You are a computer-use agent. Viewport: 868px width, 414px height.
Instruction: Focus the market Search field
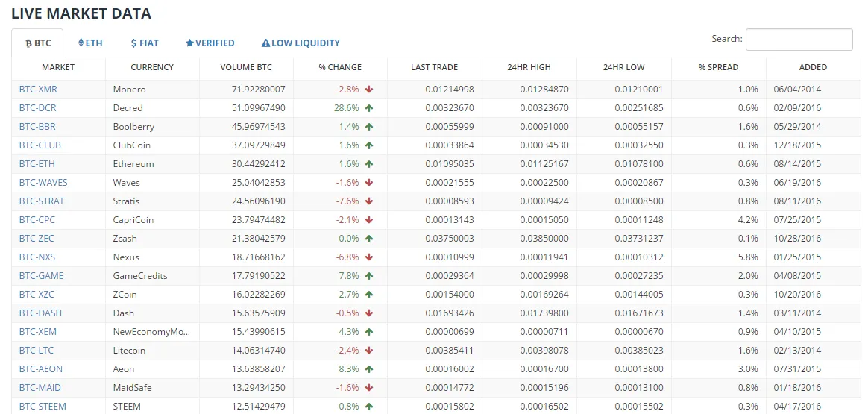799,40
